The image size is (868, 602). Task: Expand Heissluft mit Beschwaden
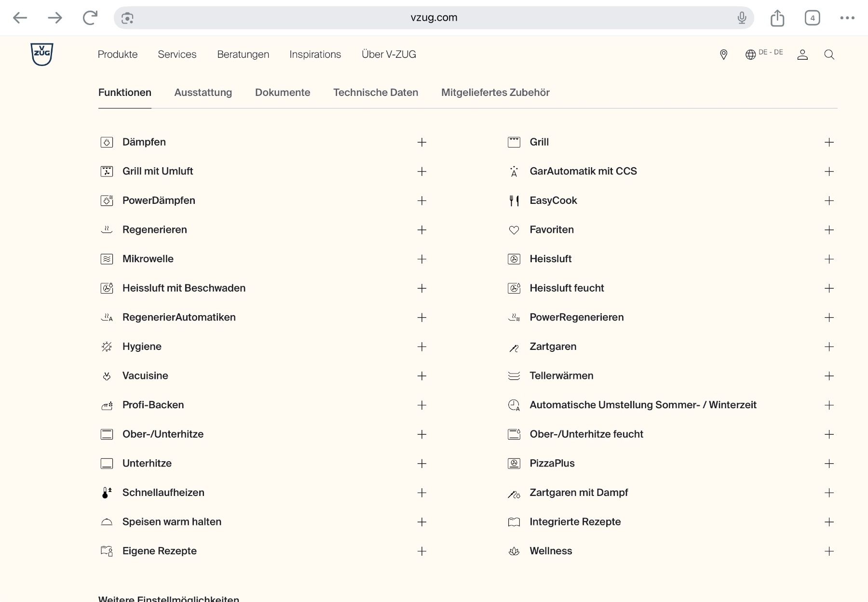(x=422, y=288)
